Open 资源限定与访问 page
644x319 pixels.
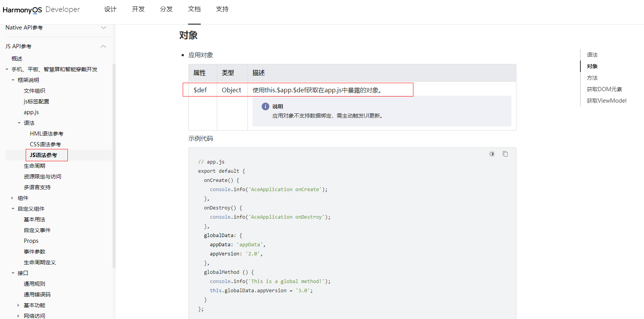pos(43,177)
